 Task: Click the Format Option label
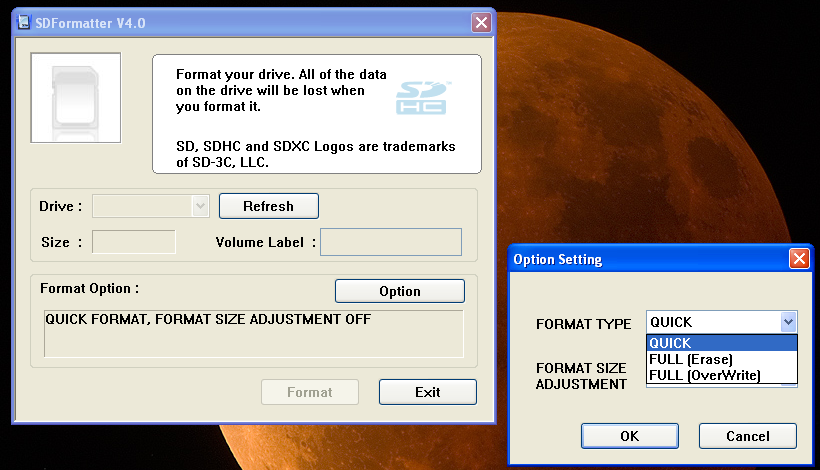[x=89, y=289]
